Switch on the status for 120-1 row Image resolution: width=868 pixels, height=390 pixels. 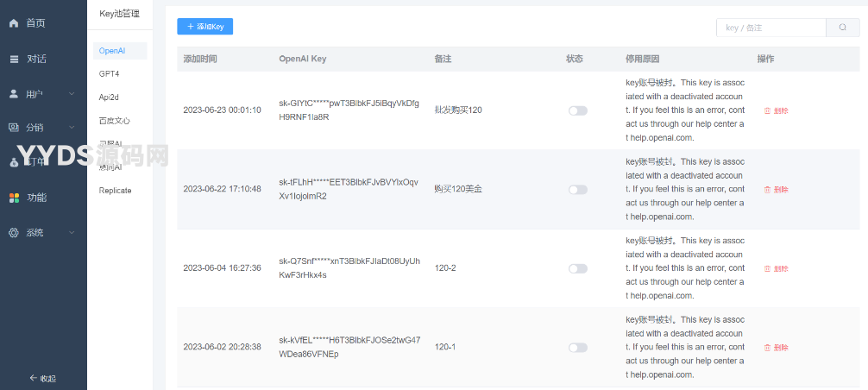pyautogui.click(x=577, y=348)
